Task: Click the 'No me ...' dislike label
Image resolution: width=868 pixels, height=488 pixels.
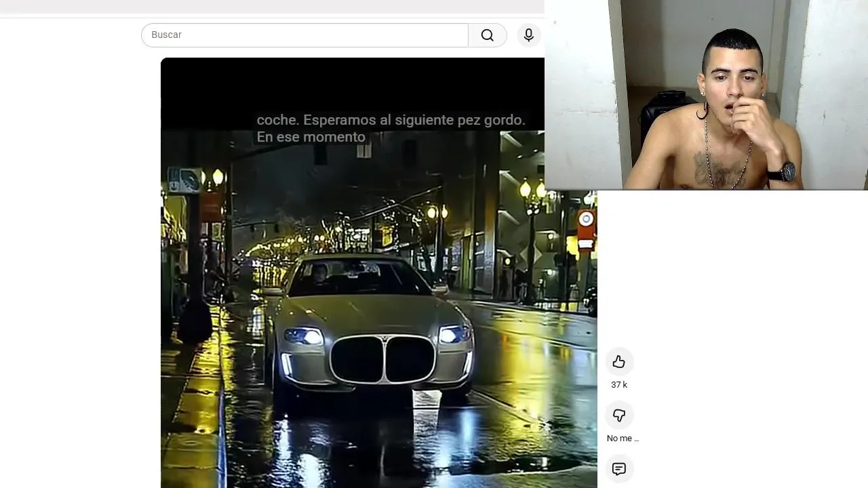Action: click(x=623, y=439)
